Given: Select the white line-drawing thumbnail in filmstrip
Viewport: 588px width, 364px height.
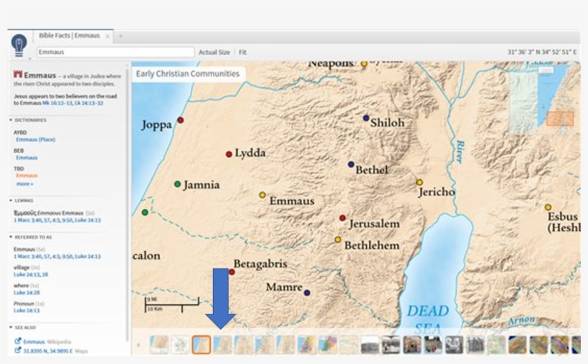Looking at the screenshot, I should 180,345.
